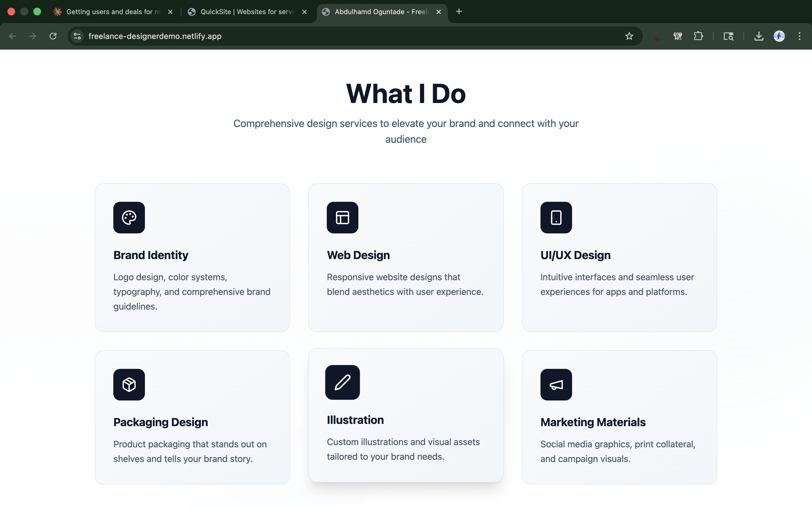Image resolution: width=812 pixels, height=508 pixels.
Task: Open the downloads icon in toolbar
Action: 759,36
